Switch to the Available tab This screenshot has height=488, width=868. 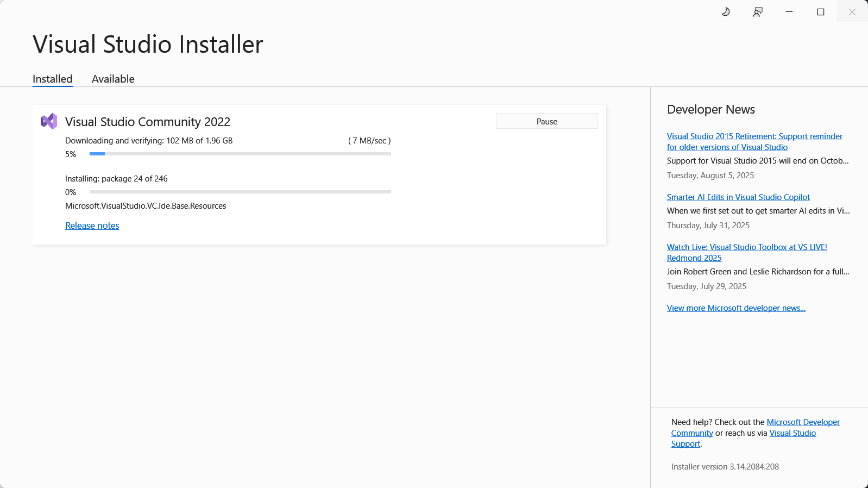click(113, 79)
